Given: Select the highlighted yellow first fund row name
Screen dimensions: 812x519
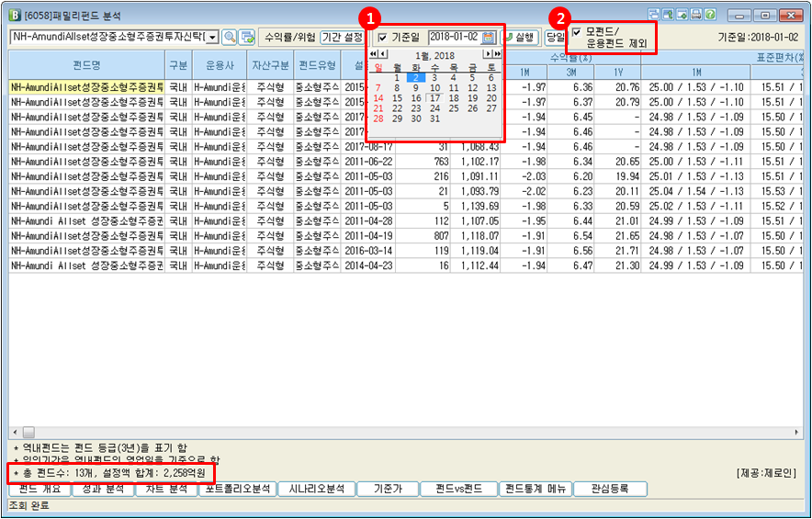Looking at the screenshot, I should 87,87.
